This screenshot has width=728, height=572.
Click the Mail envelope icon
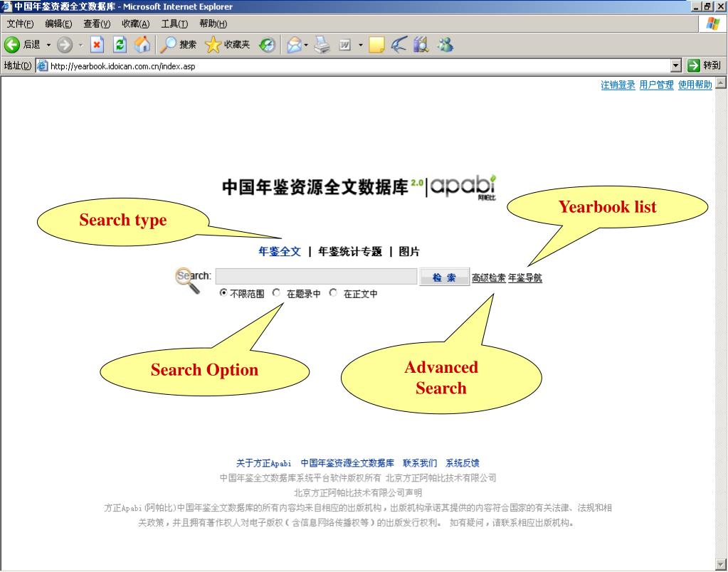tap(295, 45)
